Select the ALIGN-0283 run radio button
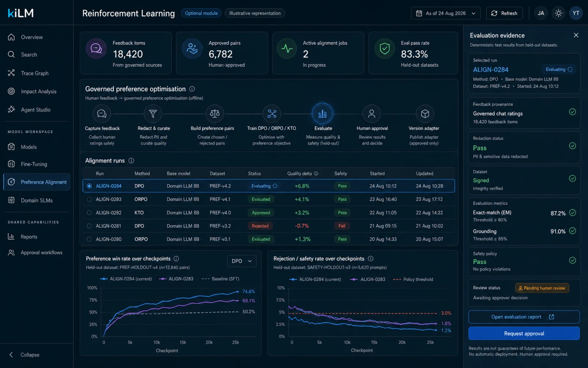588x368 pixels. point(89,199)
